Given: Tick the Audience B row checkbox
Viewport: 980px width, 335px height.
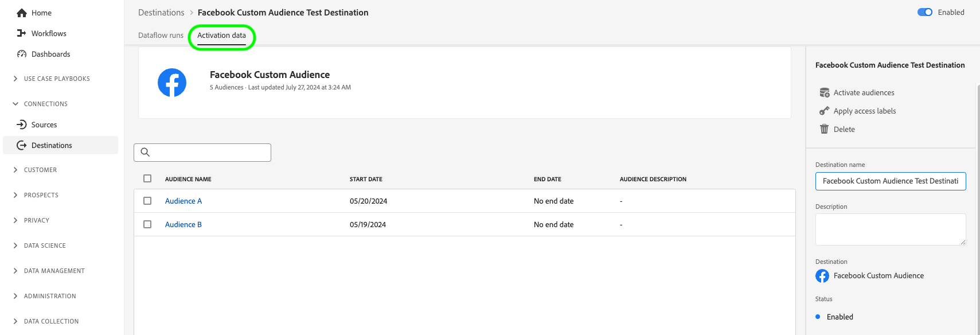Looking at the screenshot, I should point(147,224).
